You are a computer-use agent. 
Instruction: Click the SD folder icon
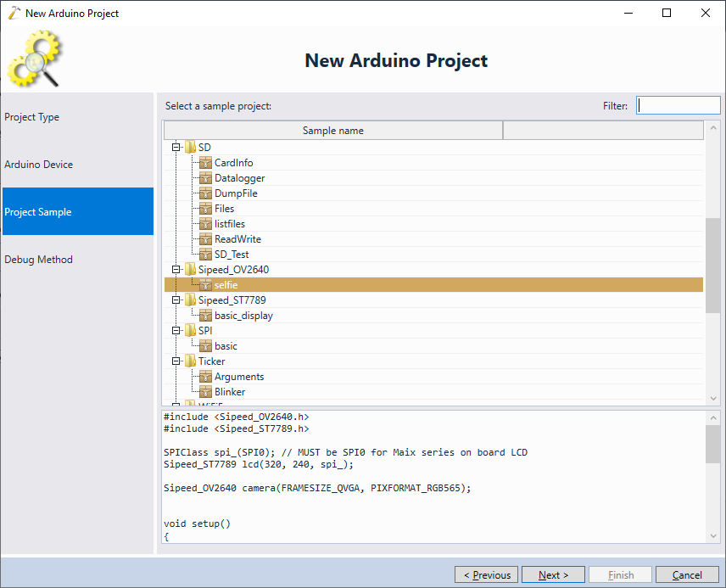(190, 148)
